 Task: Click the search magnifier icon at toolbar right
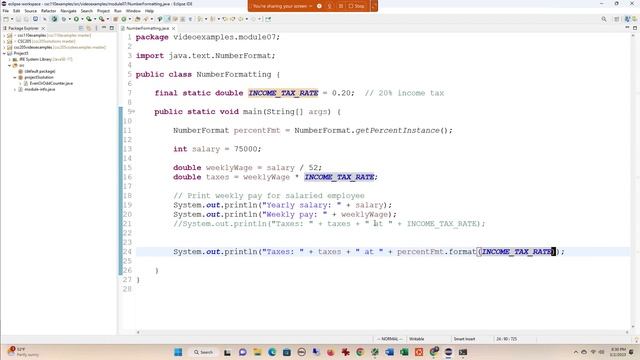coord(604,19)
